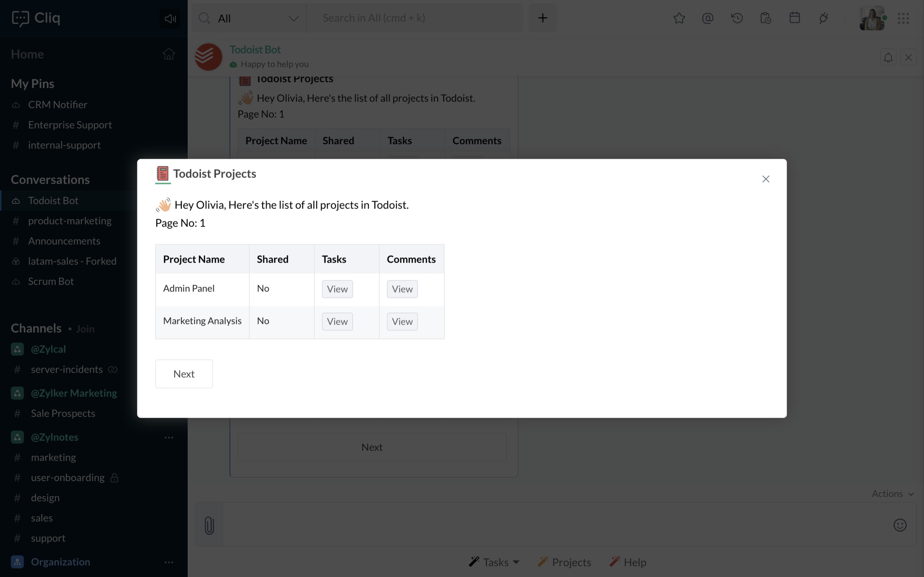Open the Projects tab in Todoist bot
The height and width of the screenshot is (577, 924).
pyautogui.click(x=571, y=562)
